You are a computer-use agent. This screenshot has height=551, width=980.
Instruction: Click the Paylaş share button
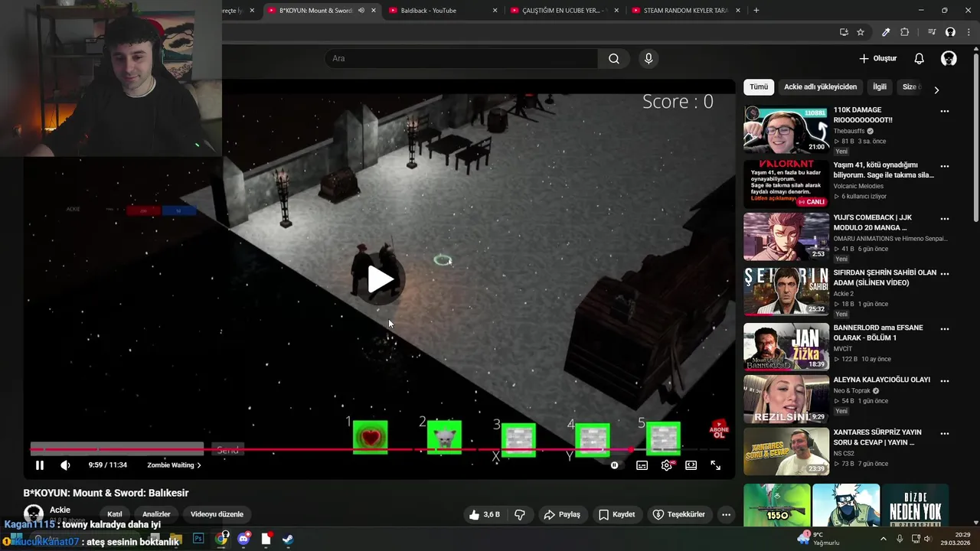[562, 514]
